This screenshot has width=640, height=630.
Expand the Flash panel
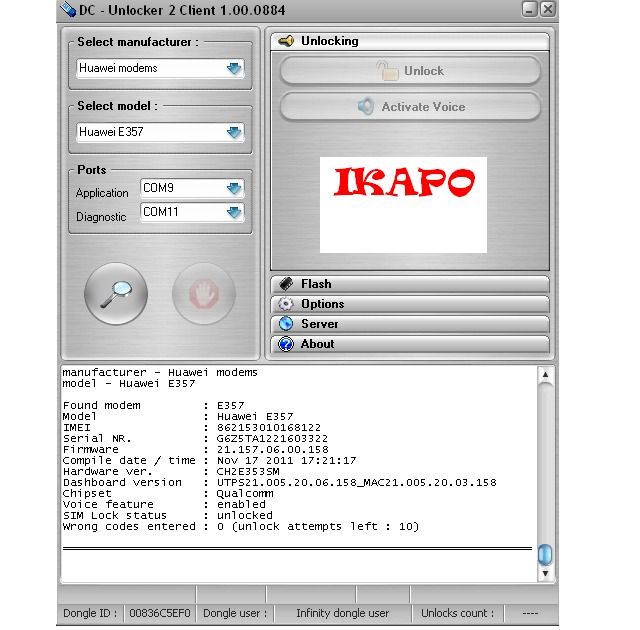coord(410,284)
